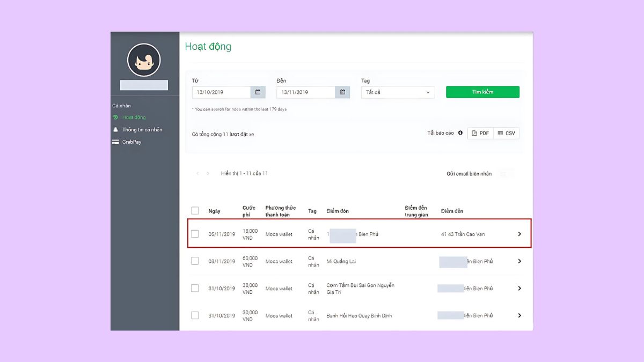
Task: Tick the select-all checkbox in header
Action: (195, 211)
